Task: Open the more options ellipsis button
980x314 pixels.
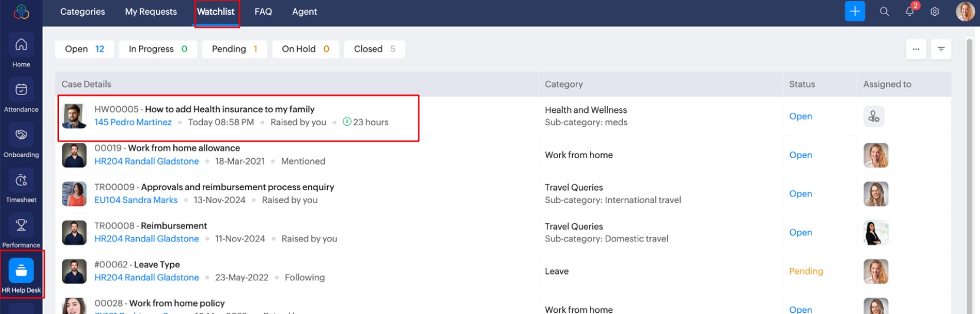Action: (x=916, y=49)
